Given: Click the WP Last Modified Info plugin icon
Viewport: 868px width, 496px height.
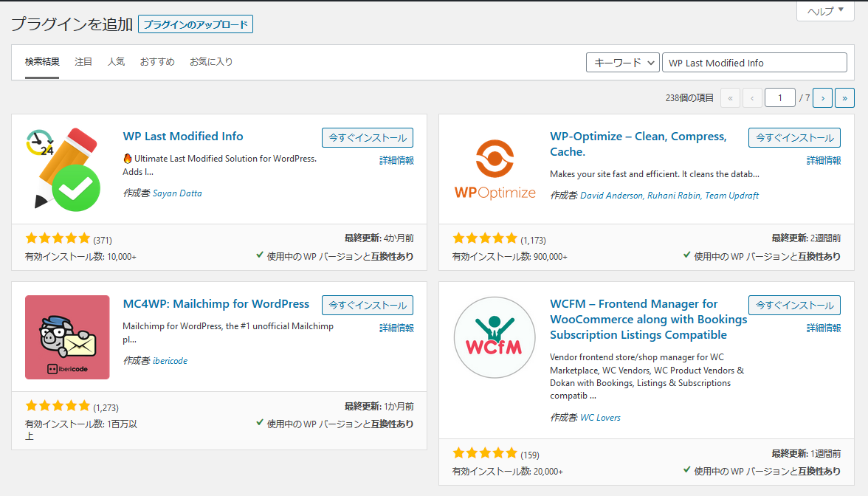Looking at the screenshot, I should click(63, 170).
